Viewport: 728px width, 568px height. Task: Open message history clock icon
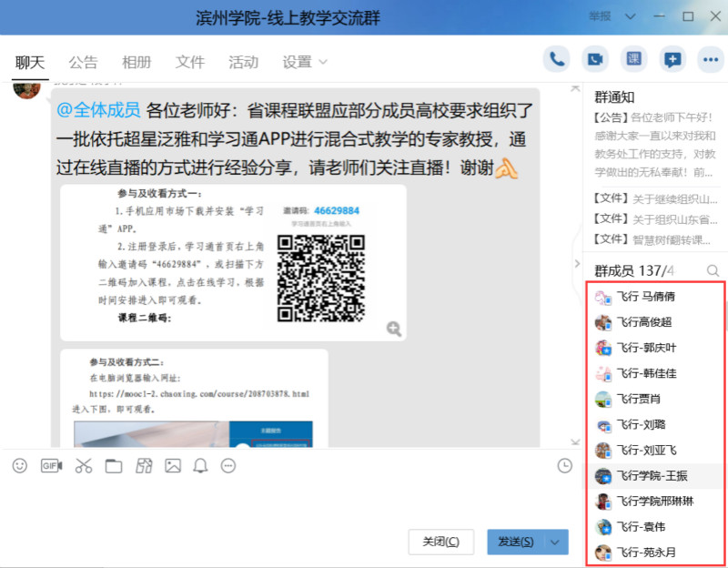coord(564,466)
